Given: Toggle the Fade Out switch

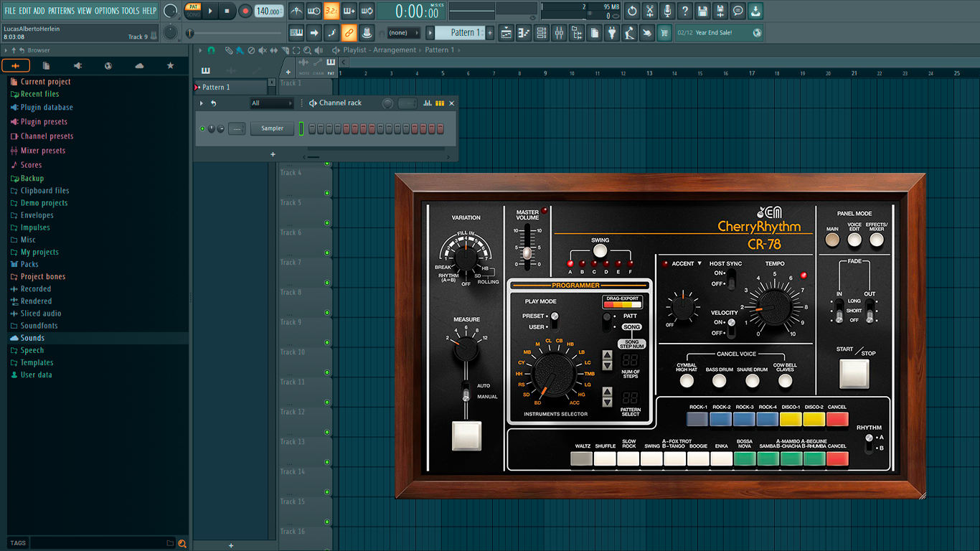Looking at the screenshot, I should pos(870,311).
